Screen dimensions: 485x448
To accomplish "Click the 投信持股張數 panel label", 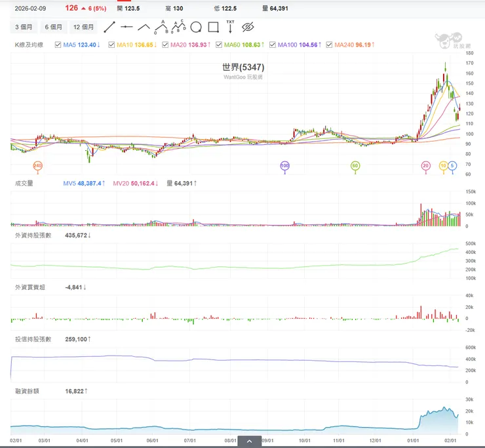I will click(33, 339).
